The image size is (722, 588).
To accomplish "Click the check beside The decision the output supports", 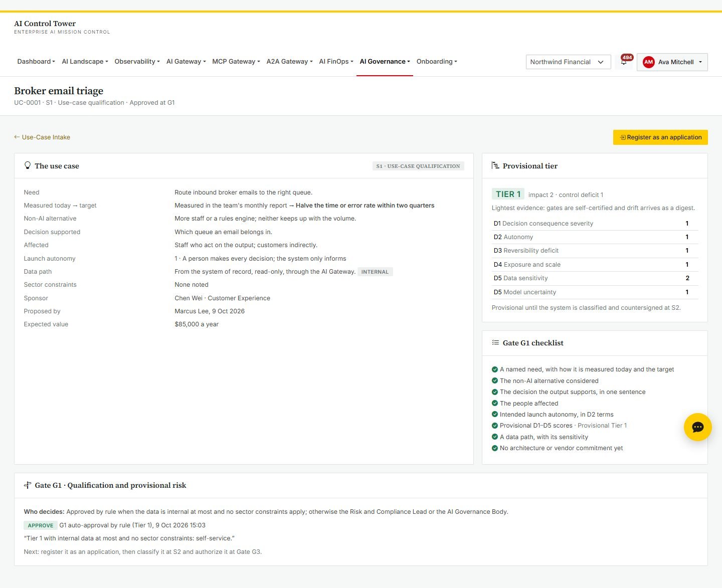I will (x=495, y=391).
